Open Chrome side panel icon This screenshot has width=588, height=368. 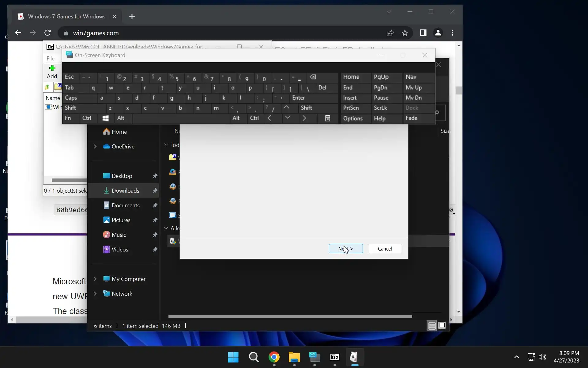pos(423,33)
